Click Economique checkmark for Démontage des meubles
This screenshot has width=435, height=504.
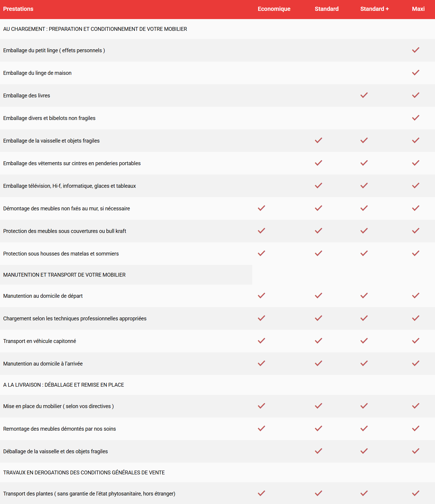tap(261, 208)
